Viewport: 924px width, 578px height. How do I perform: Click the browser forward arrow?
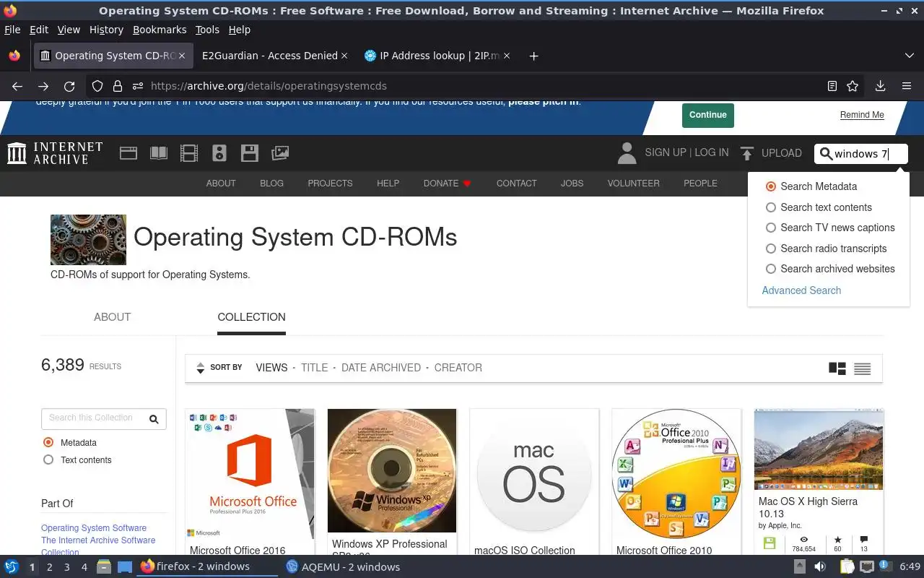[x=43, y=86]
